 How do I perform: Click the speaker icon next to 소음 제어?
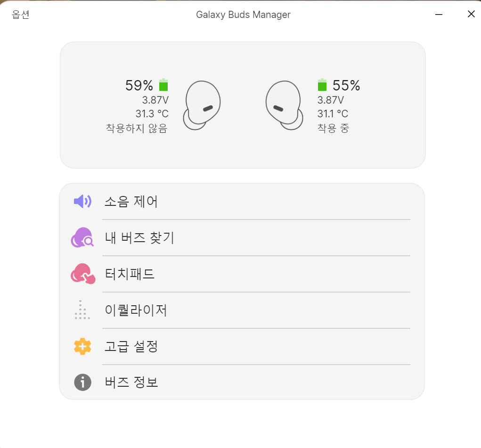click(x=82, y=201)
